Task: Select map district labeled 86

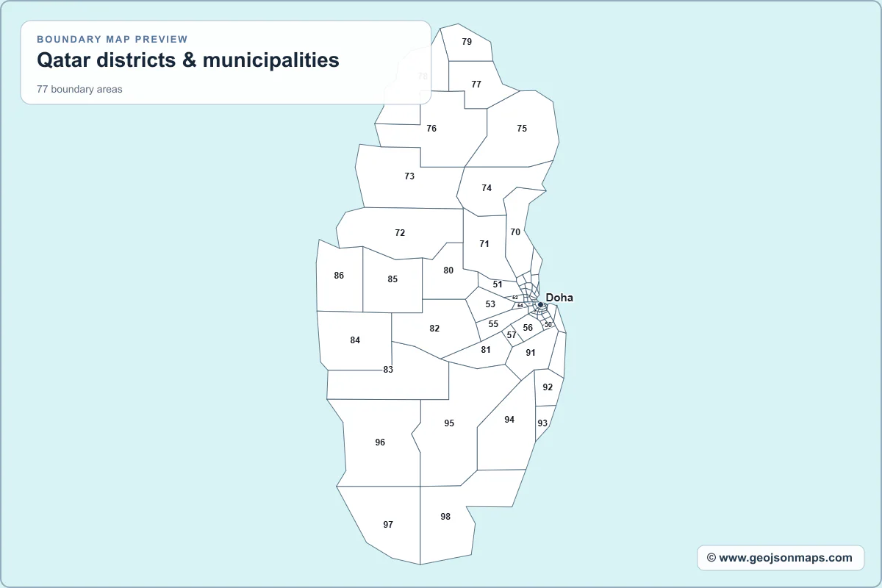Action: click(339, 276)
